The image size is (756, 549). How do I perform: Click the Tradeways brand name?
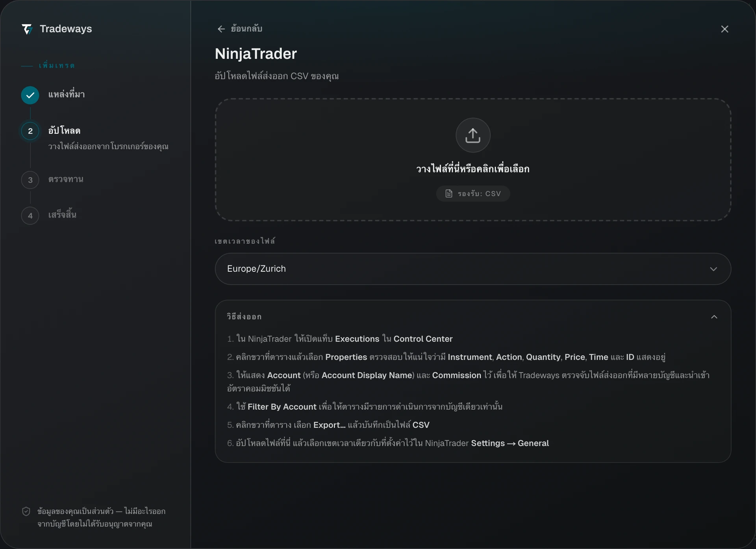(66, 29)
